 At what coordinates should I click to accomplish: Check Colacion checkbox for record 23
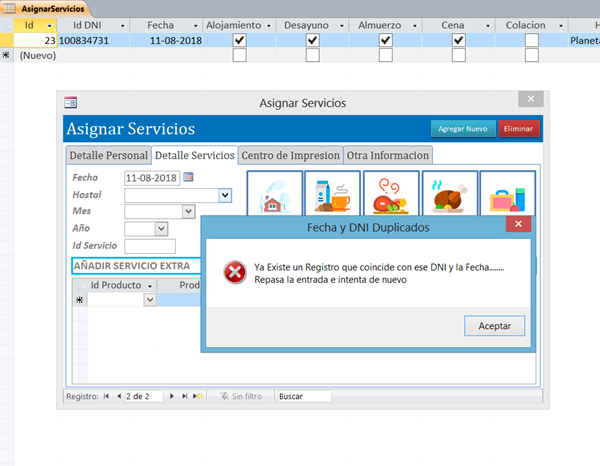(x=532, y=40)
